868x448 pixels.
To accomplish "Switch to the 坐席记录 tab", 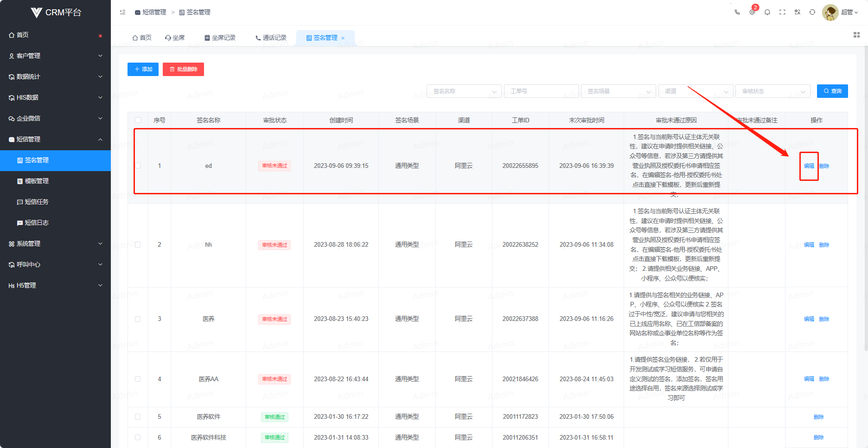I will (220, 38).
